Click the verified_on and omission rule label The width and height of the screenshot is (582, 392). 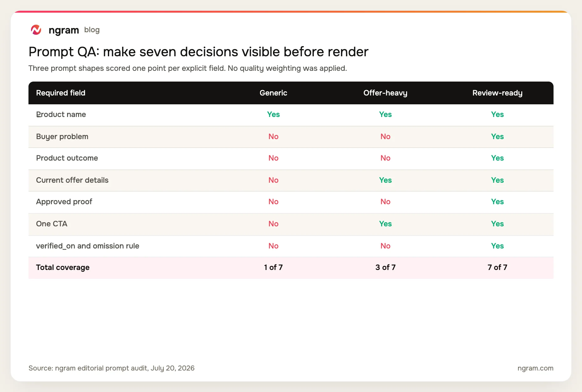tap(88, 246)
